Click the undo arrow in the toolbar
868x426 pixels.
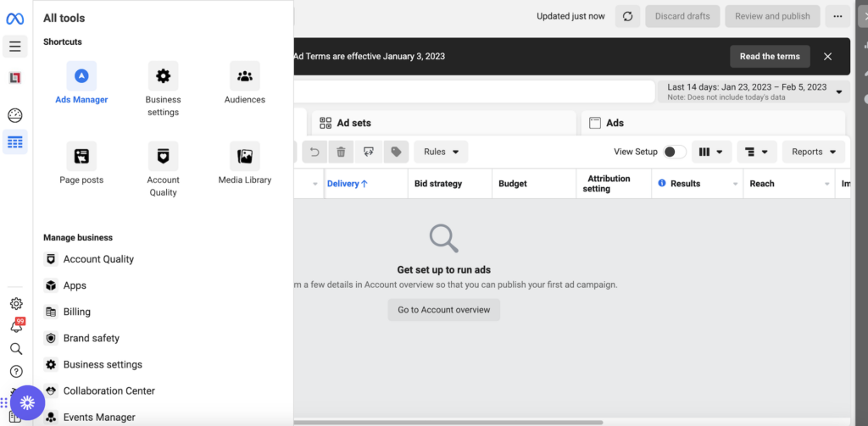[x=315, y=152]
